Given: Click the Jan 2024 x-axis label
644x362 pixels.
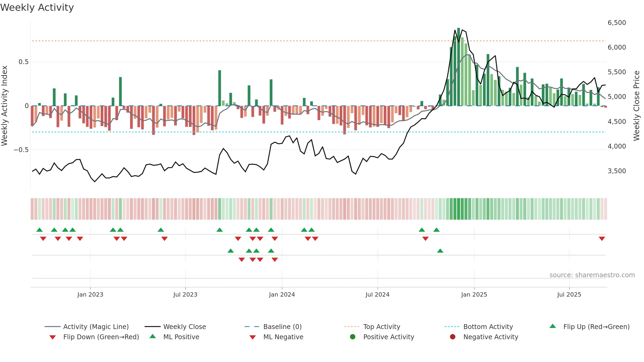Looking at the screenshot, I should click(x=282, y=294).
